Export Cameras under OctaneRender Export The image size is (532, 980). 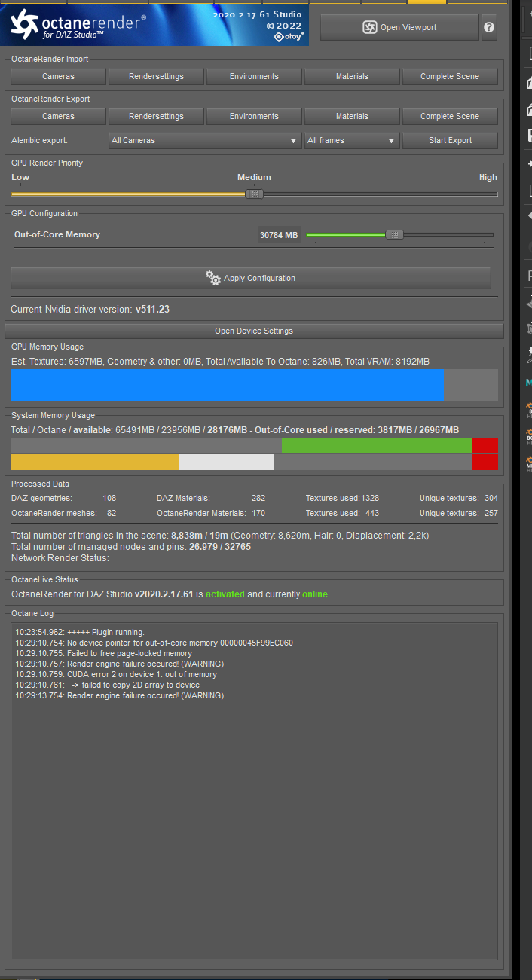coord(58,116)
